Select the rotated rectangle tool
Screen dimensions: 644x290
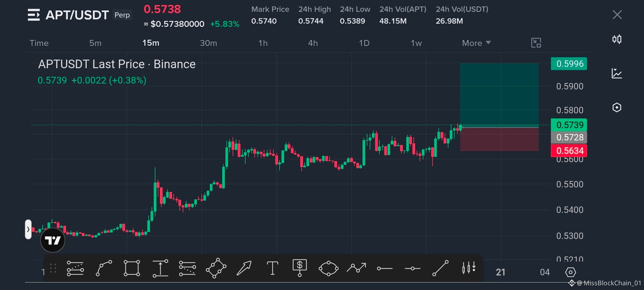tap(216, 268)
